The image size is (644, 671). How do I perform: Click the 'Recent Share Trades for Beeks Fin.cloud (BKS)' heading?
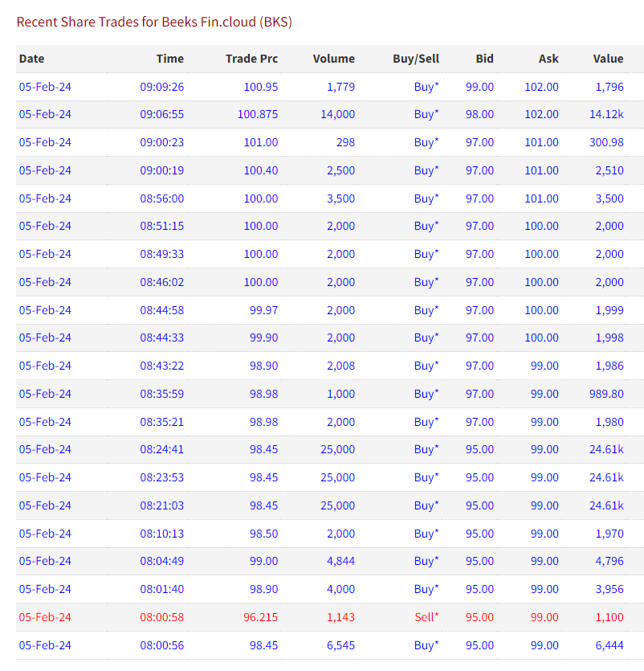click(x=154, y=22)
